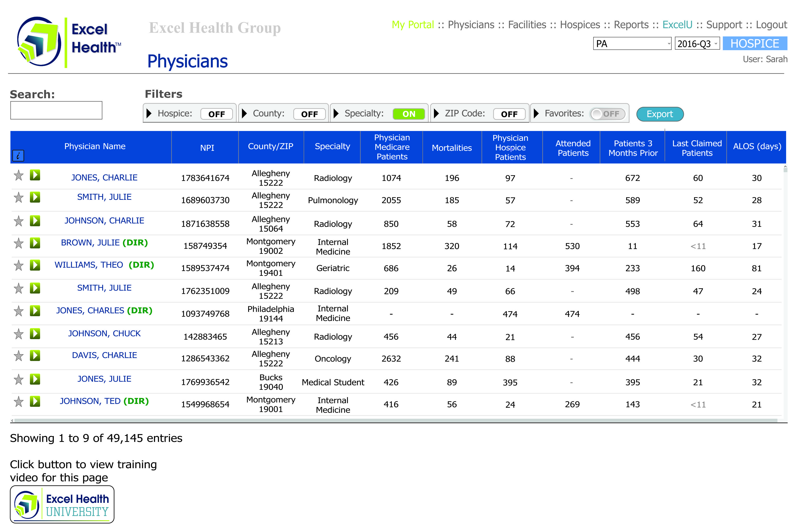Click green arrow icon beside BROWN, JULIE
Image resolution: width=805 pixels, height=532 pixels.
tap(35, 243)
